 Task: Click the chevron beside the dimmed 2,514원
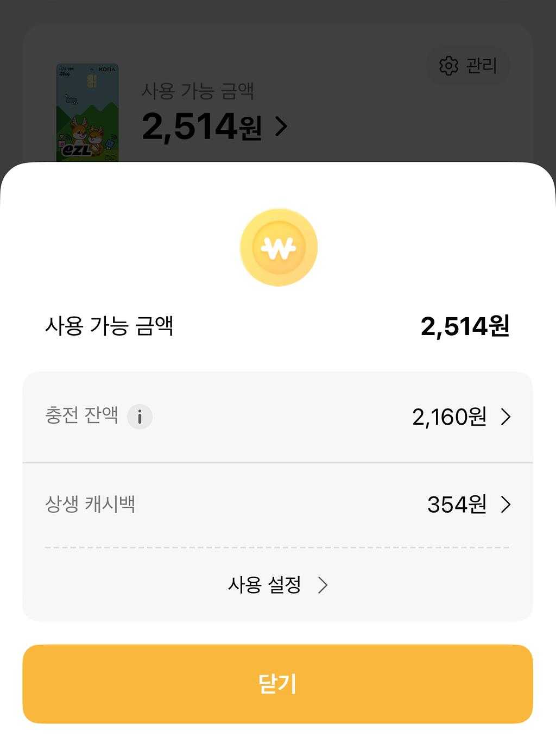(281, 127)
